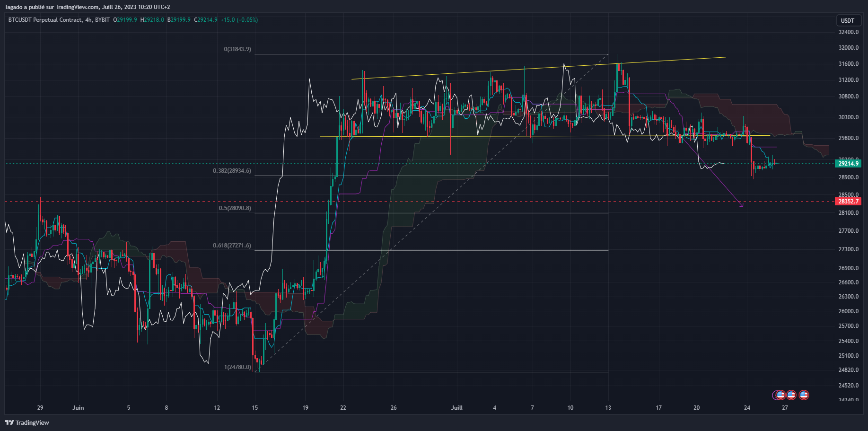The width and height of the screenshot is (868, 431).
Task: Click the USDT currency label
Action: pyautogui.click(x=848, y=20)
